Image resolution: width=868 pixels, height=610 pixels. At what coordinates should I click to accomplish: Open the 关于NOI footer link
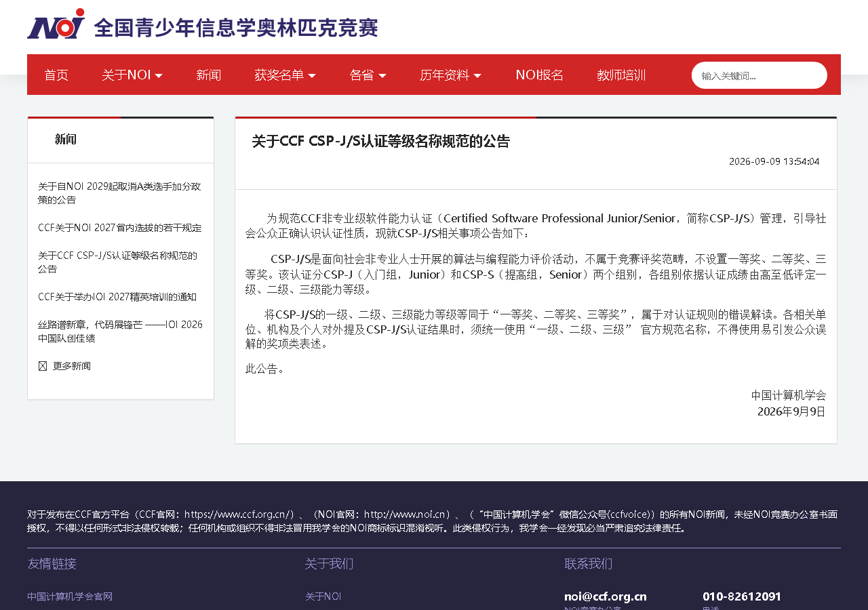coord(323,596)
